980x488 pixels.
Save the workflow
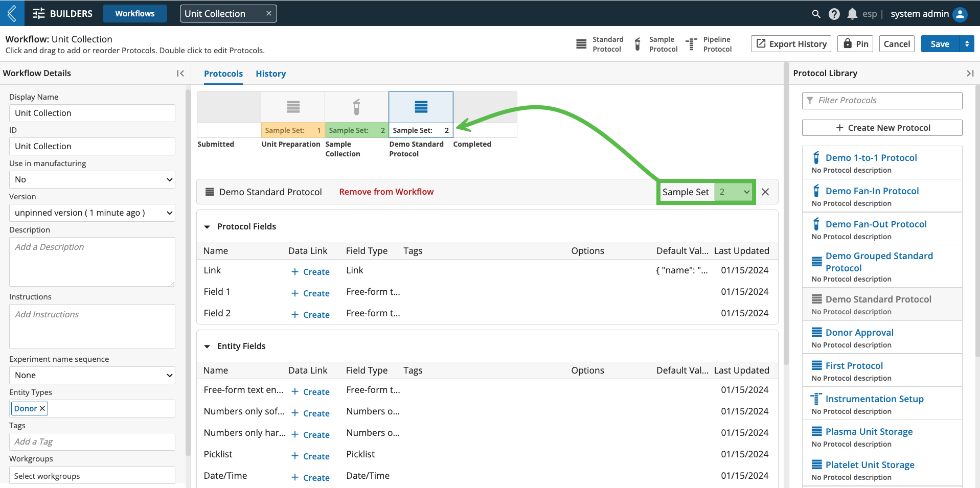pos(940,44)
